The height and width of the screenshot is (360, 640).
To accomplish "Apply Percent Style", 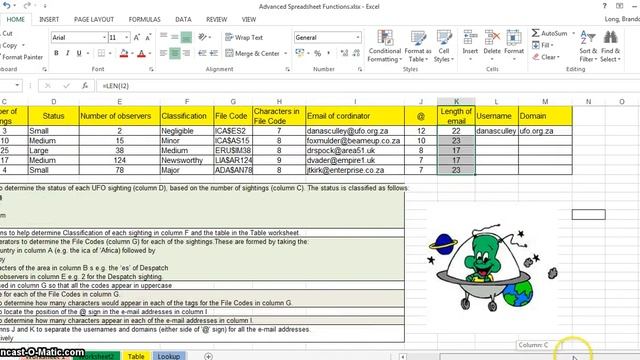I will tap(317, 53).
